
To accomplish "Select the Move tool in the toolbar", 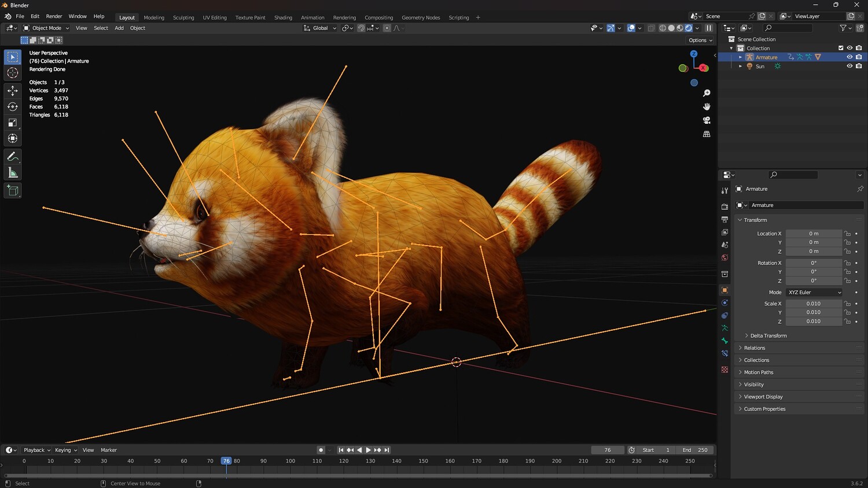I will pyautogui.click(x=13, y=90).
